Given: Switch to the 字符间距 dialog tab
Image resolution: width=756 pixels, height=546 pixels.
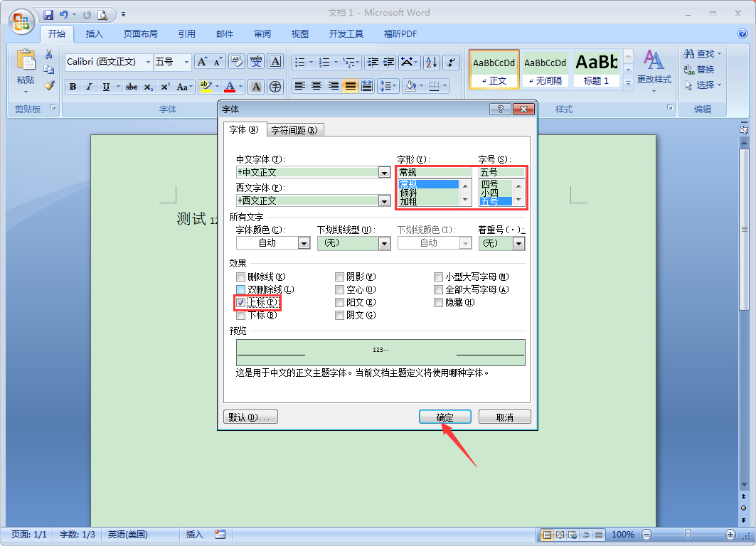Looking at the screenshot, I should pyautogui.click(x=295, y=130).
